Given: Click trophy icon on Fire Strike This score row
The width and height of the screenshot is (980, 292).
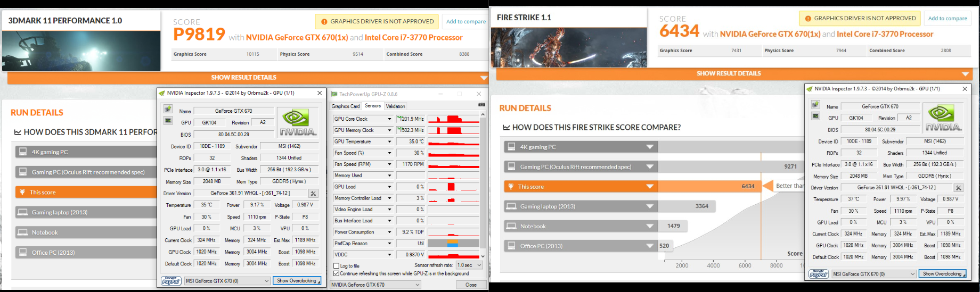Looking at the screenshot, I should [x=511, y=187].
